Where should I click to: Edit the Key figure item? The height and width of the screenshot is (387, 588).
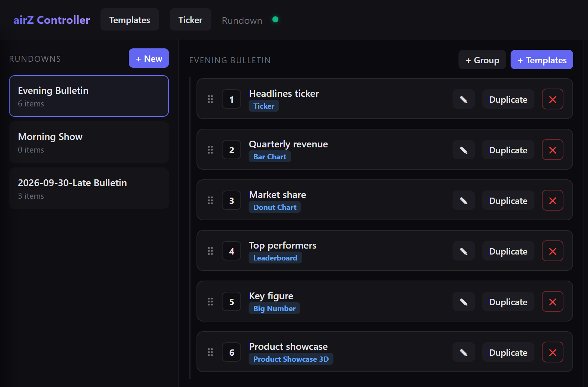pyautogui.click(x=463, y=302)
